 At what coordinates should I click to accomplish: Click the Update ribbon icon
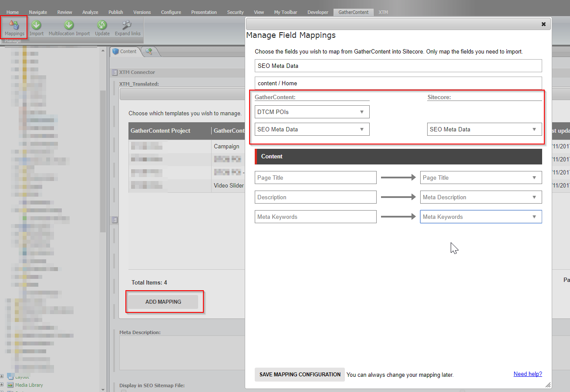coord(102,27)
